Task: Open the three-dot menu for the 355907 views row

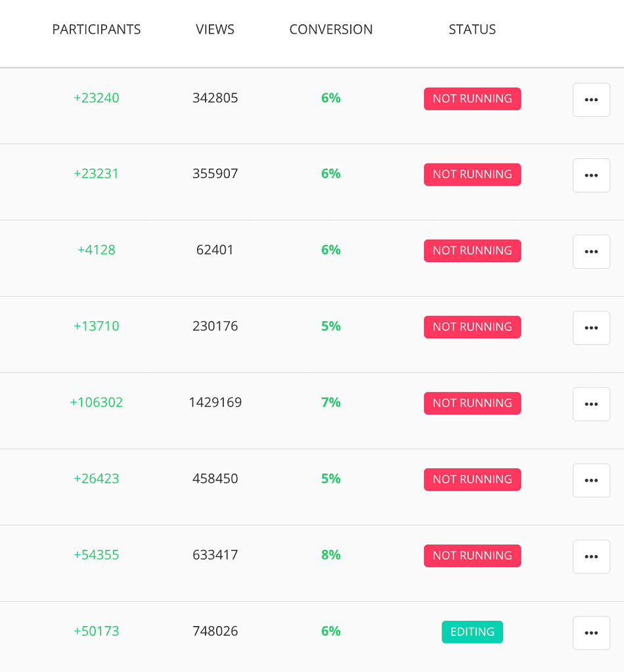Action: (x=591, y=175)
